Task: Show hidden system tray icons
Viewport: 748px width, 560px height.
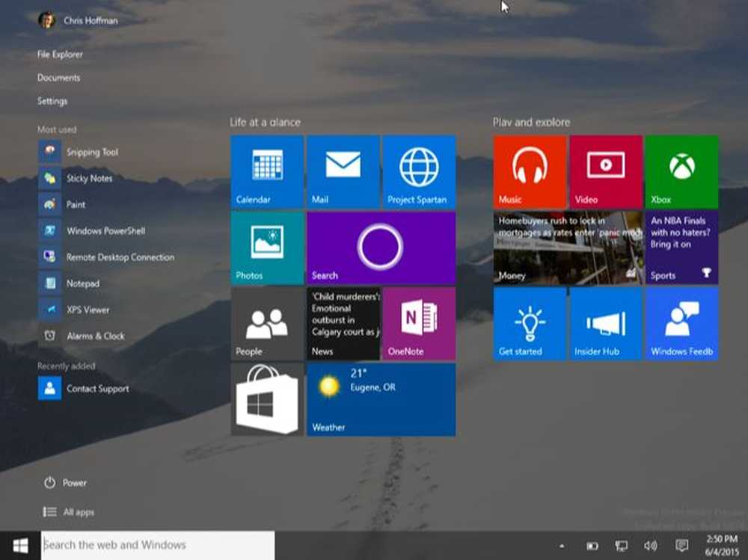Action: [x=562, y=546]
